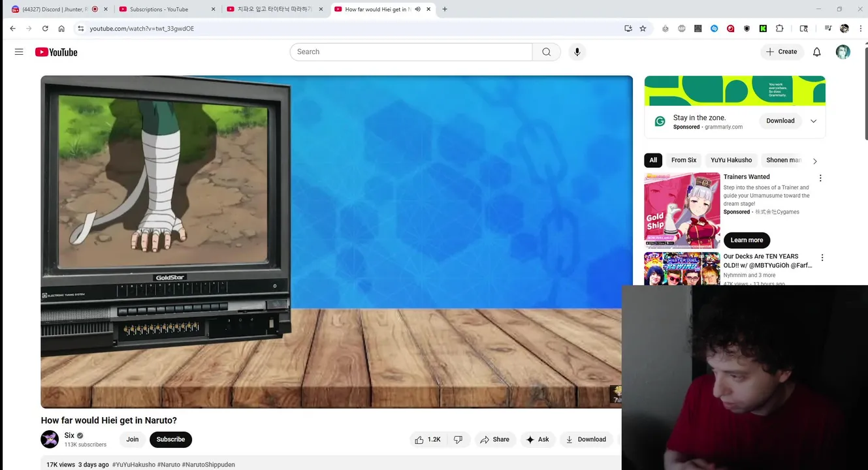Open the Six channel name link
The height and width of the screenshot is (470, 868).
69,435
